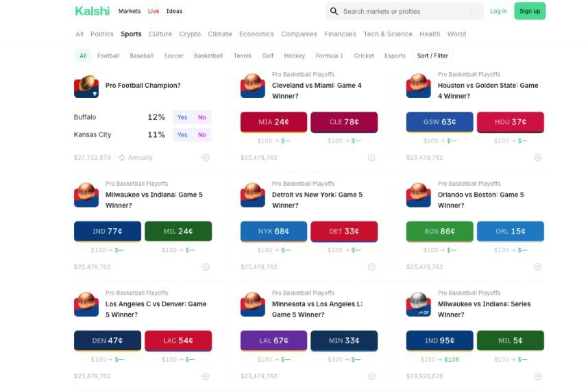Buy DEN at 47¢
588x392 pixels.
[x=107, y=340]
